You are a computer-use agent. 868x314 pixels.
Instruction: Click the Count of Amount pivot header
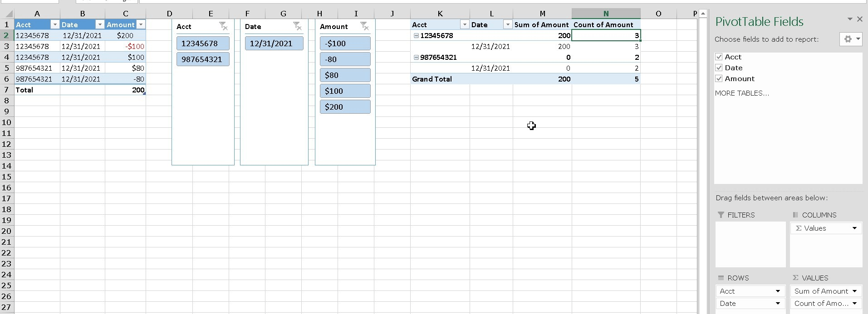[x=606, y=24]
